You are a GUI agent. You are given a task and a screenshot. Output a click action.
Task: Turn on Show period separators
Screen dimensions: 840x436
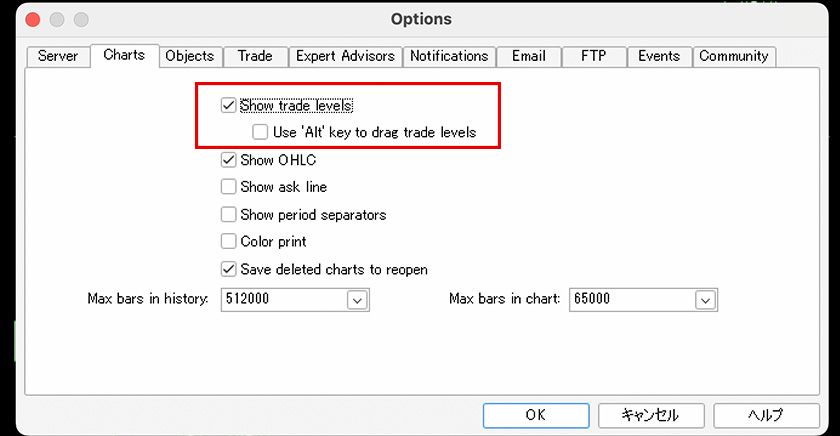(229, 215)
